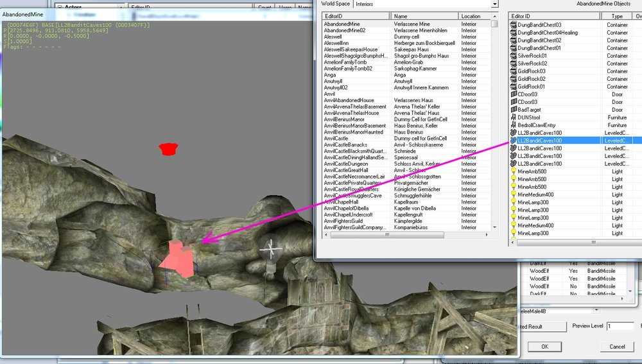Click the cell list scroll up arrow

(x=494, y=16)
